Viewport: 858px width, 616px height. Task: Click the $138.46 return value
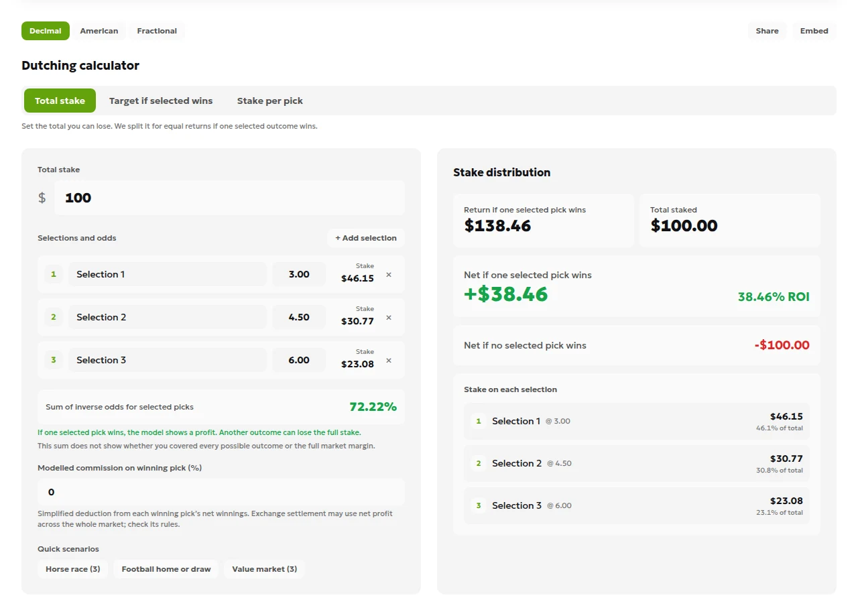point(497,226)
